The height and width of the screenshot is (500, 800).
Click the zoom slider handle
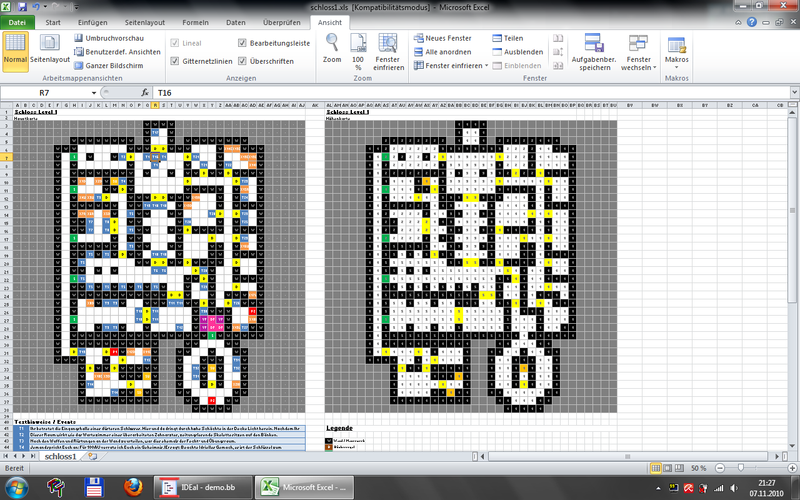(741, 468)
